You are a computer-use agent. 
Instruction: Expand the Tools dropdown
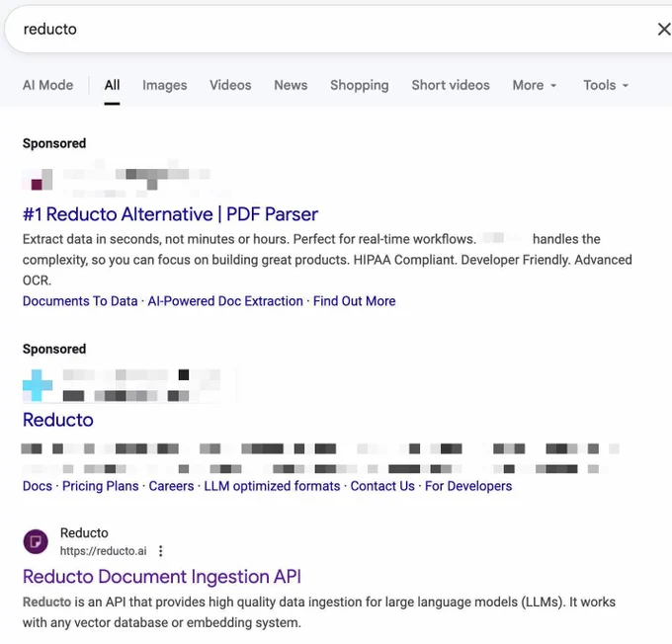click(606, 85)
